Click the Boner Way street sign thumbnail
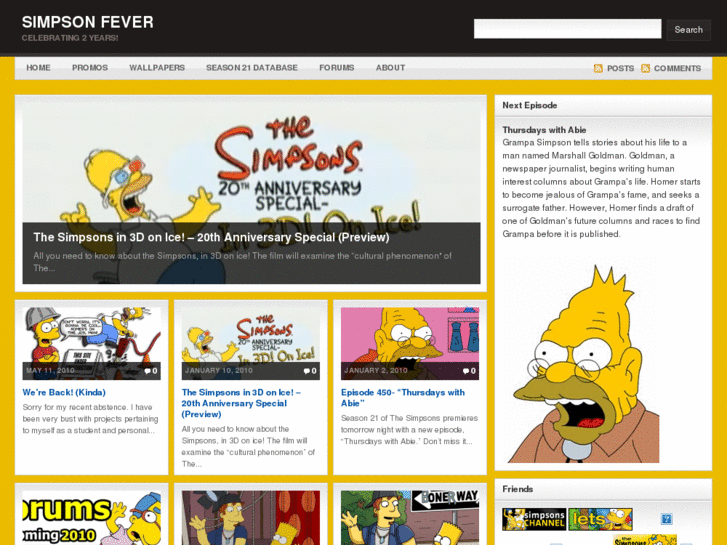The height and width of the screenshot is (545, 727). click(x=410, y=518)
